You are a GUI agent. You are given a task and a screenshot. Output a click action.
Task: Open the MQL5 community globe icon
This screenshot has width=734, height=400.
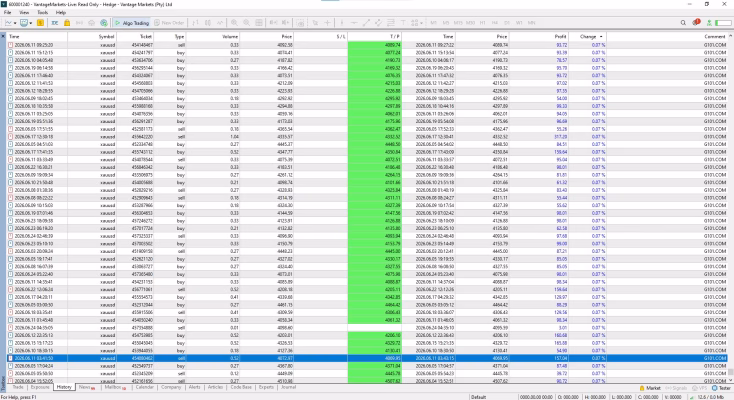pos(103,22)
